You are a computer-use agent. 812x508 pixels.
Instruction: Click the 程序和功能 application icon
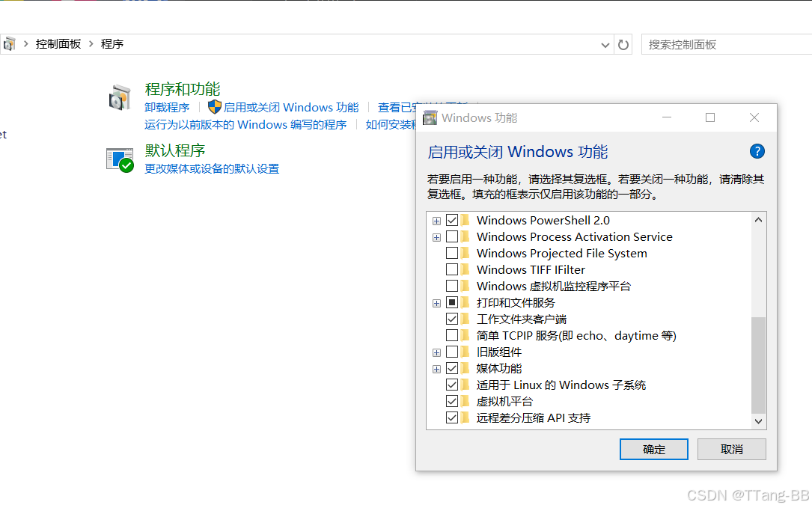coord(120,97)
